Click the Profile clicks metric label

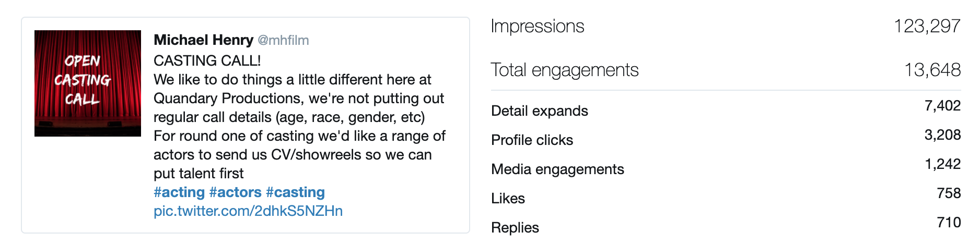532,140
